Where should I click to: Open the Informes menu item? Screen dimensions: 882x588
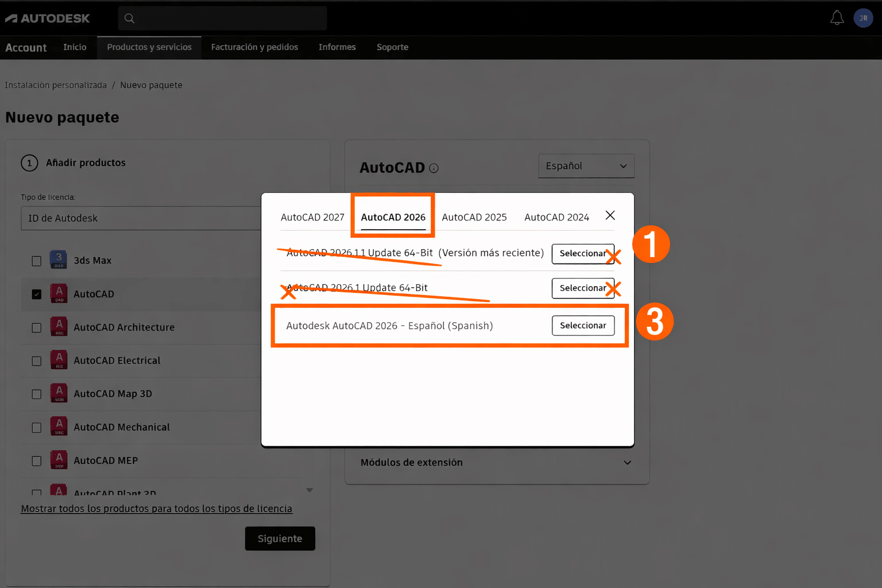(337, 47)
